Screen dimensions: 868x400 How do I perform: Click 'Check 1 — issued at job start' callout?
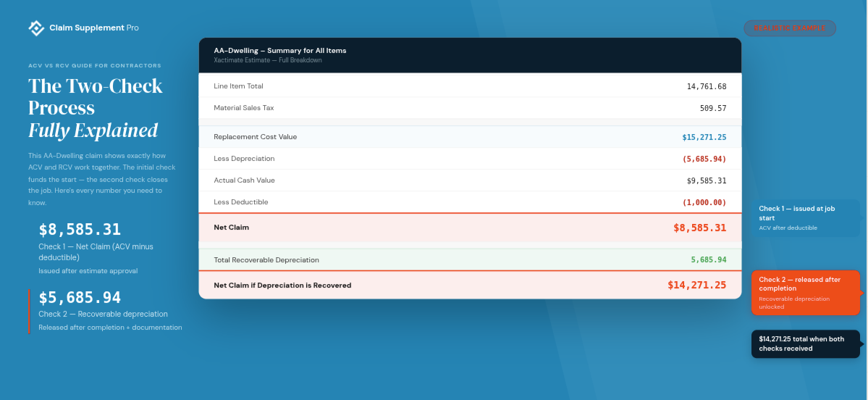806,218
